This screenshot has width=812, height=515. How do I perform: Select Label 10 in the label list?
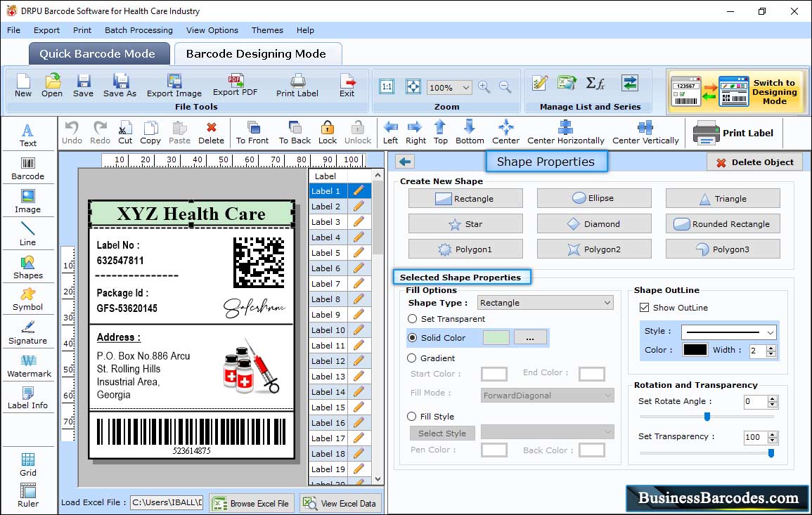[328, 330]
